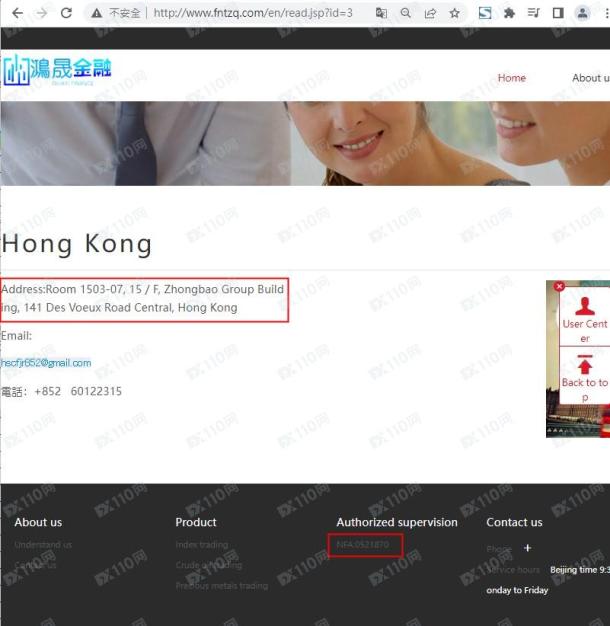Open the Home navigation item

pos(511,78)
